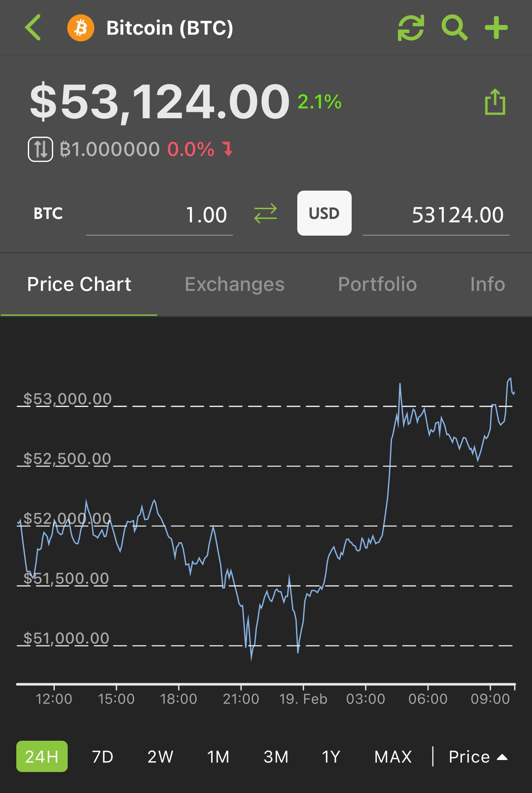This screenshot has height=793, width=532.
Task: Edit the BTC amount field 1.00
Action: [159, 215]
